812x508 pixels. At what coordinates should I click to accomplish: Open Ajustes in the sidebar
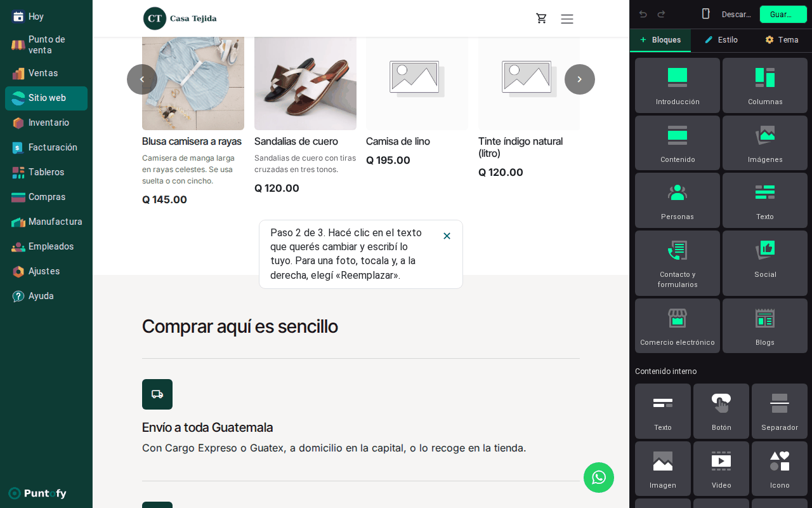[46, 271]
